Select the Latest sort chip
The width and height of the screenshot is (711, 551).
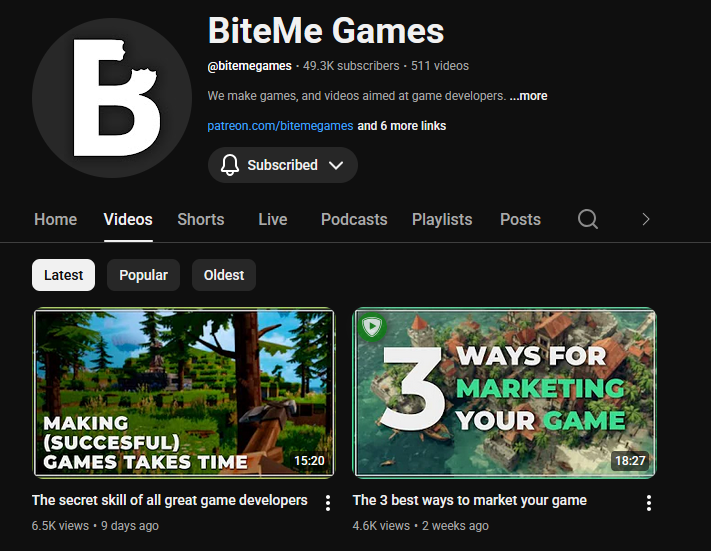pos(63,275)
